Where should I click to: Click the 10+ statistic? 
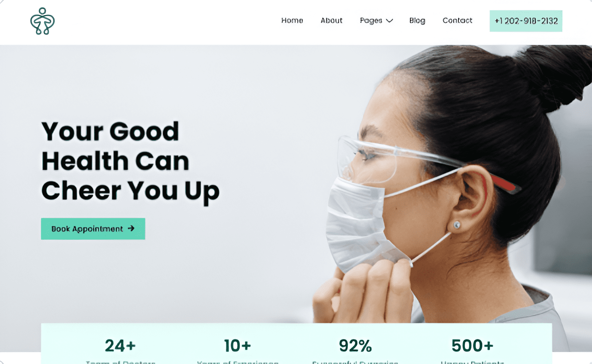click(x=238, y=346)
